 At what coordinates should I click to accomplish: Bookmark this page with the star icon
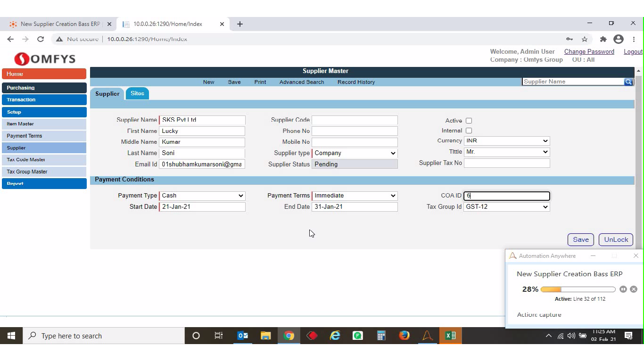[585, 39]
